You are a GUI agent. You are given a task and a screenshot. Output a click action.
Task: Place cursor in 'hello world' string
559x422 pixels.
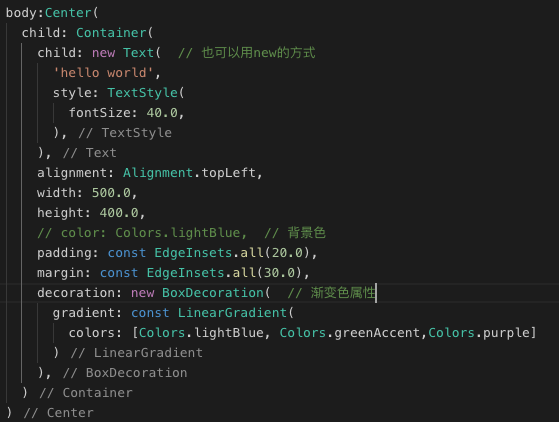(x=103, y=73)
